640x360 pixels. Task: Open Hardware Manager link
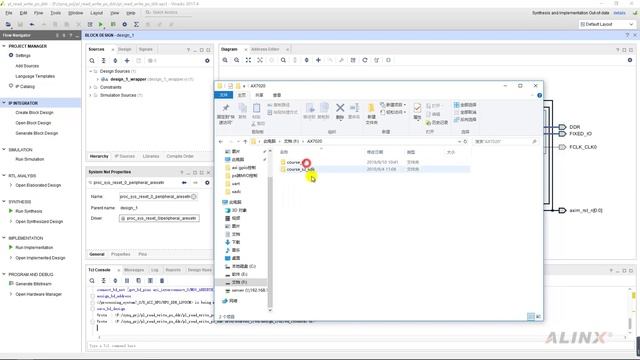pos(38,294)
